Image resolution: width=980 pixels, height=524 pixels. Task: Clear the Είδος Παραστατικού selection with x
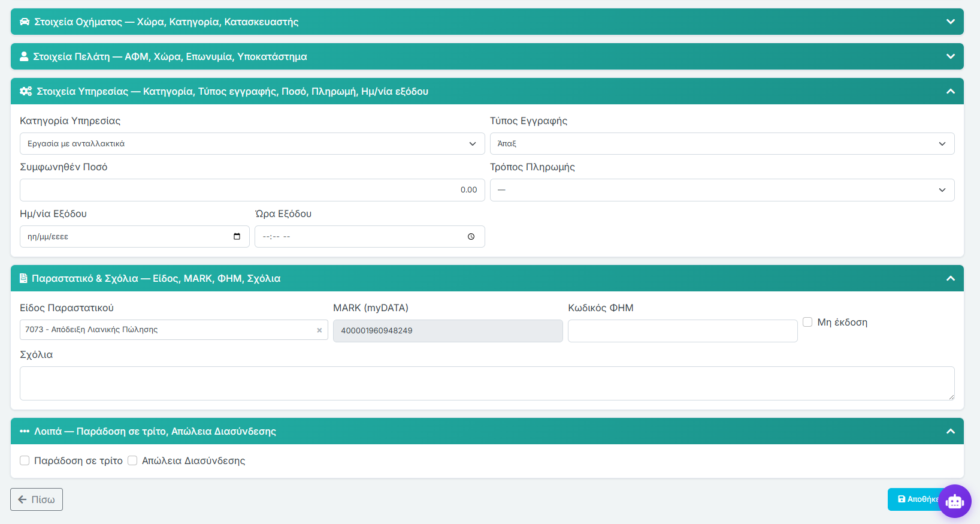(319, 330)
